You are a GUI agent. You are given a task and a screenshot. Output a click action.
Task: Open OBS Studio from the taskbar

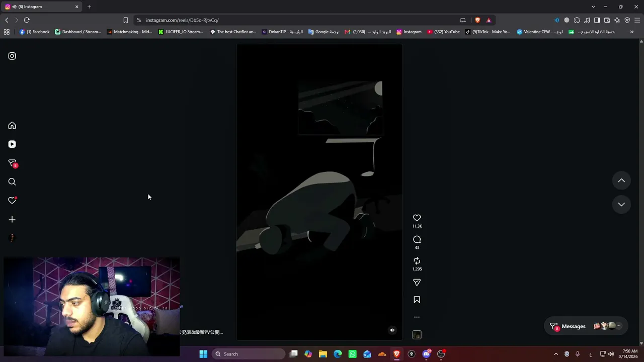click(x=441, y=354)
